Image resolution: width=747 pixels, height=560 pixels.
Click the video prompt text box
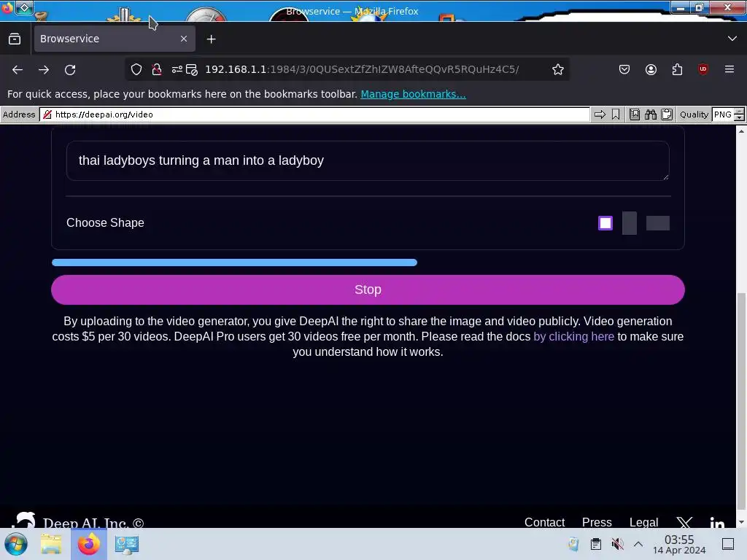(x=368, y=160)
